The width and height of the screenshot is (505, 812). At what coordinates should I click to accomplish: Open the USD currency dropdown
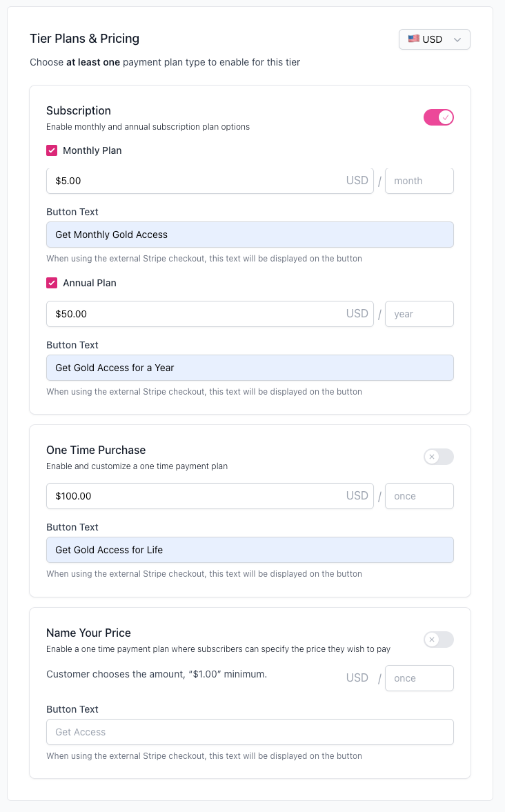(x=434, y=39)
